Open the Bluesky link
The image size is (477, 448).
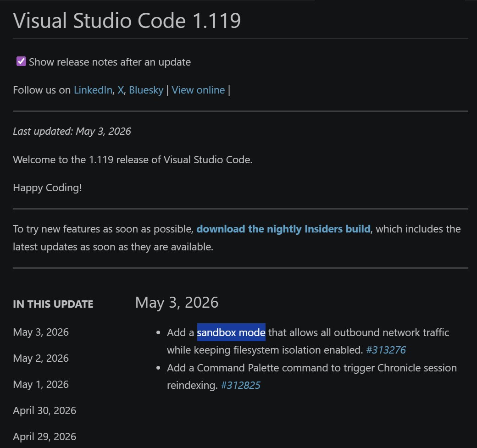tap(146, 90)
